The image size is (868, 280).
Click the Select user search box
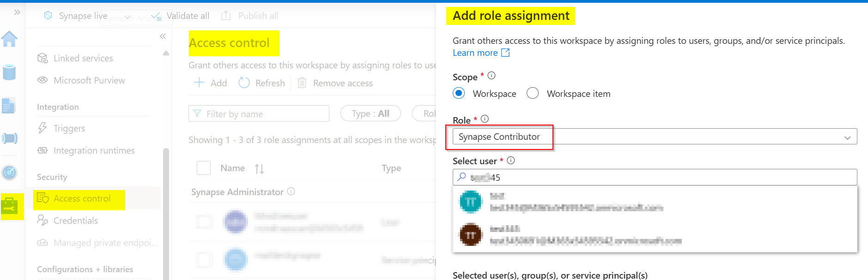click(655, 177)
